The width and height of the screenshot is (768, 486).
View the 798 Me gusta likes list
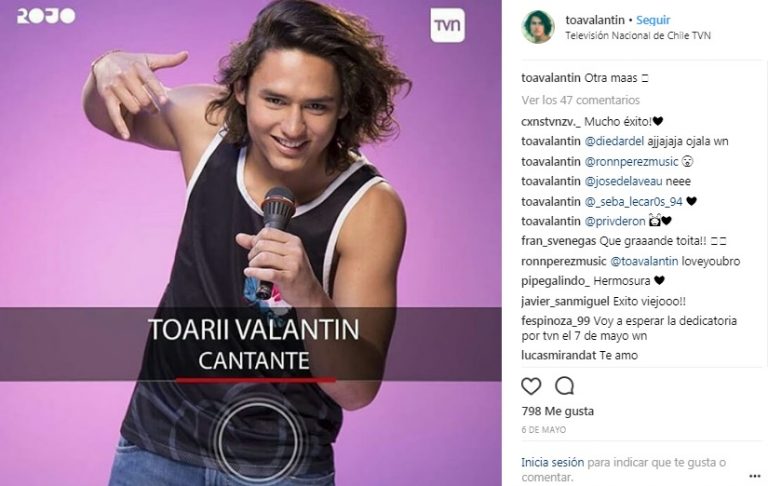click(557, 411)
